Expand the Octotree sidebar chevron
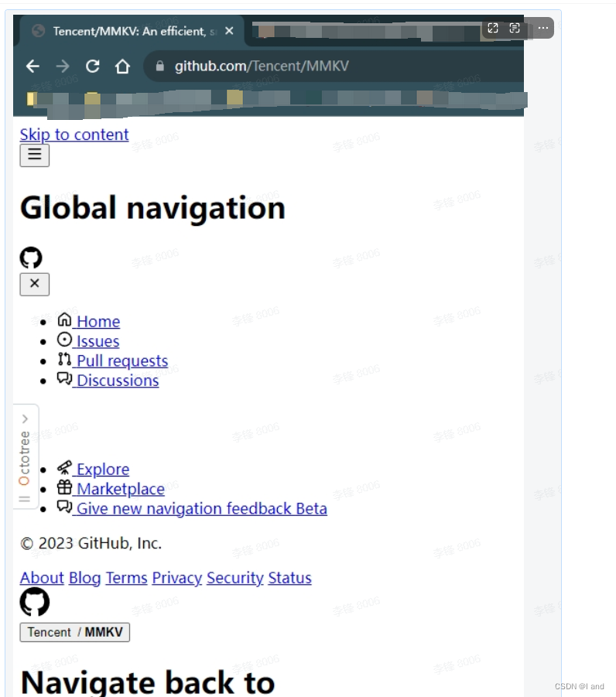 coord(25,419)
